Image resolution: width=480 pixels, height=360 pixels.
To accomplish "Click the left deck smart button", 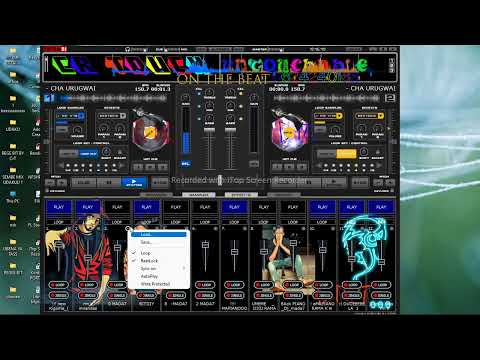I will pos(120,153).
